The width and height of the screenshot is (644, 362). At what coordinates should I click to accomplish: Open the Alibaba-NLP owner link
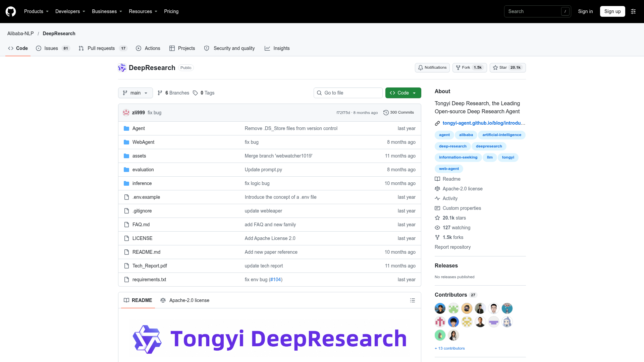point(20,34)
